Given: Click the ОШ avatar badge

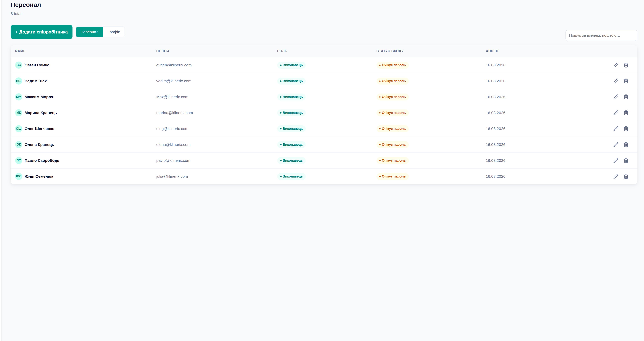Looking at the screenshot, I should pyautogui.click(x=19, y=129).
